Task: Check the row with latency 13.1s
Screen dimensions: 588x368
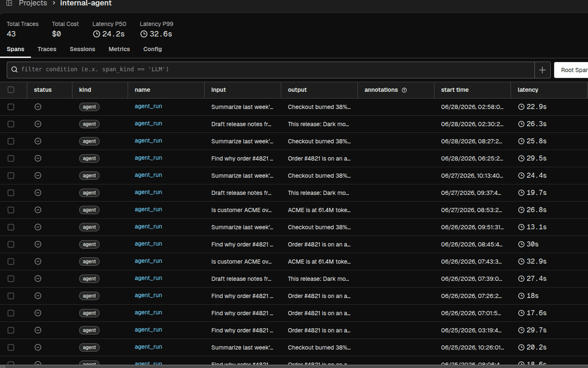Action: [x=11, y=227]
